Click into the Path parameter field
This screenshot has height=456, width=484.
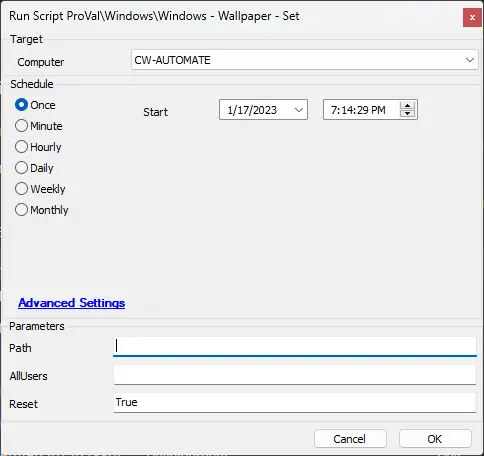(295, 347)
